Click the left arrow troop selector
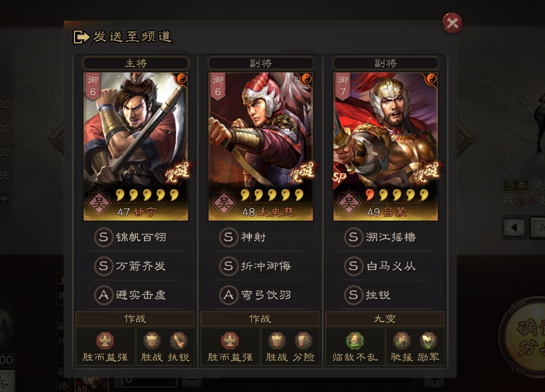 [x=514, y=228]
